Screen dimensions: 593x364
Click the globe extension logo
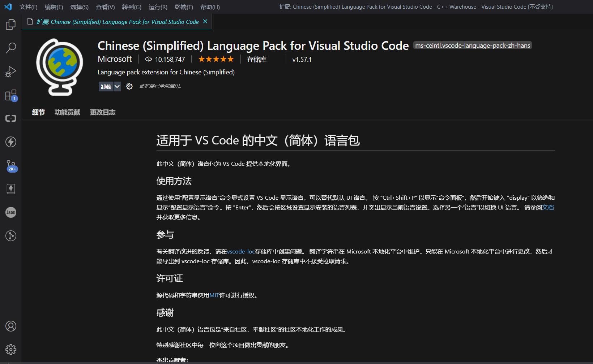pyautogui.click(x=60, y=67)
